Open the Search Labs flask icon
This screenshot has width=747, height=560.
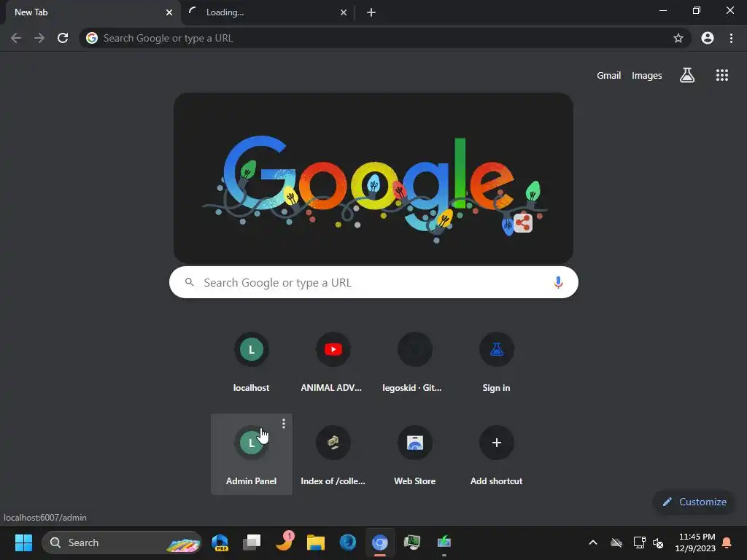687,75
